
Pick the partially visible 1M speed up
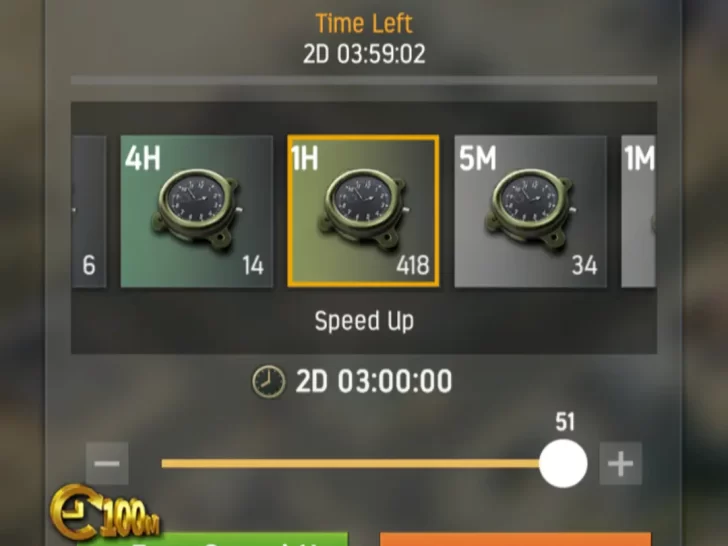tap(638, 211)
